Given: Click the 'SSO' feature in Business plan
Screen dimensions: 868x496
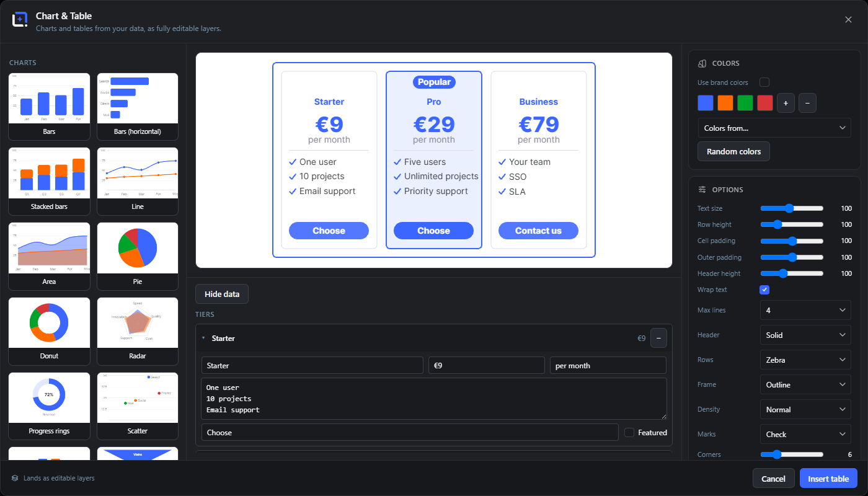Looking at the screenshot, I should click(x=518, y=177).
